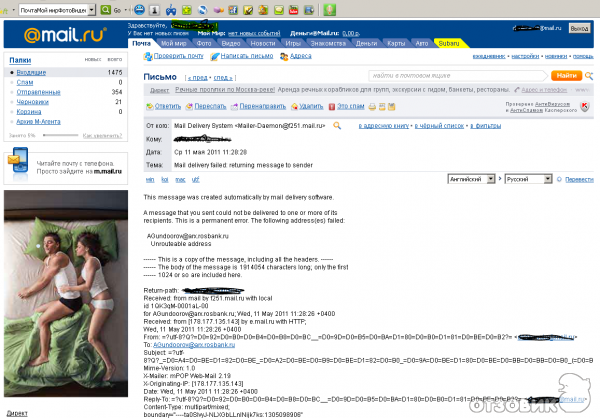Click the mobile phone mail promo icon
The height and width of the screenshot is (418, 600).
coord(18,157)
